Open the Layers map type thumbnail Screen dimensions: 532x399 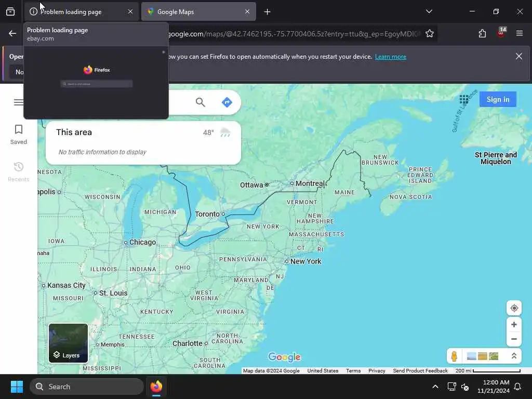[x=68, y=343]
